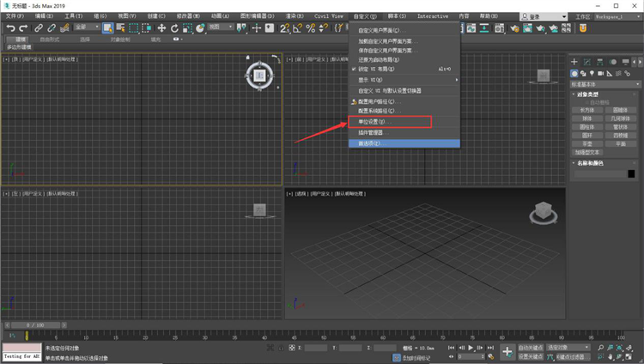Click the Bind to Space Warp icon
The width and height of the screenshot is (644, 364).
coord(64,28)
